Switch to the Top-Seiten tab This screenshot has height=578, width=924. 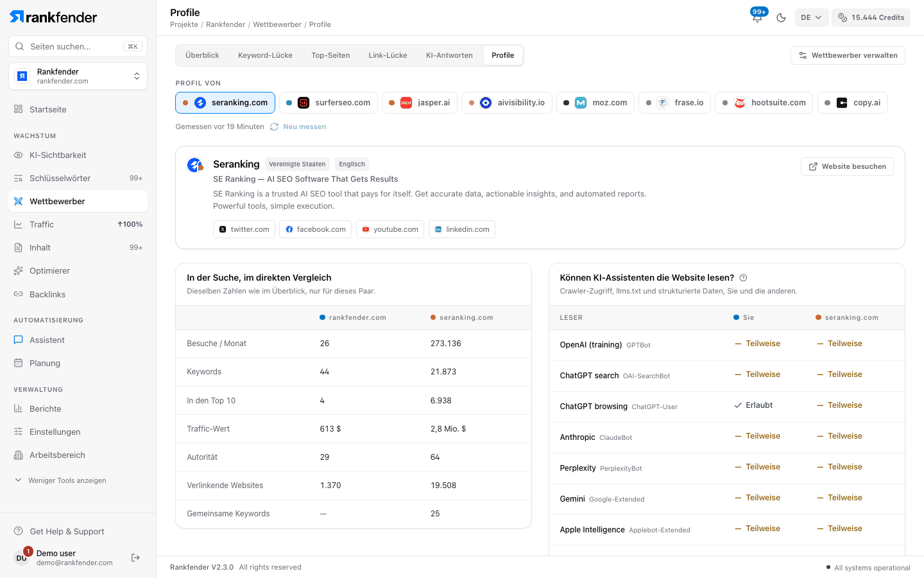pos(330,55)
